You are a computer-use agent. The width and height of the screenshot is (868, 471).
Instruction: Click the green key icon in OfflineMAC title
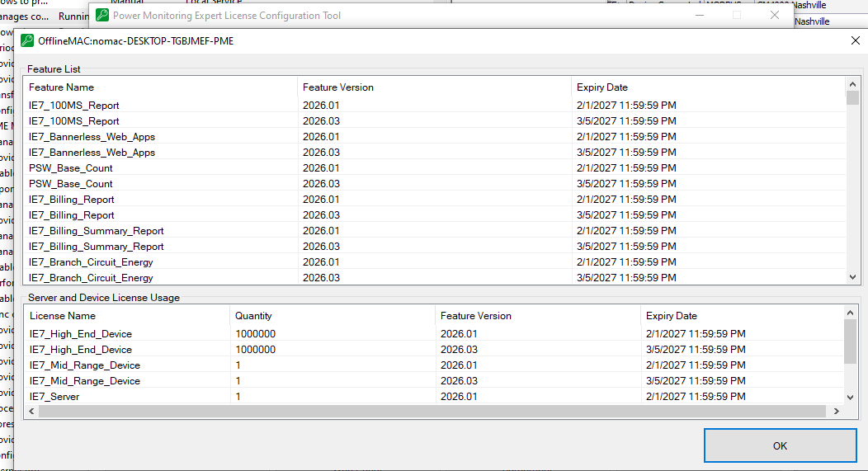pyautogui.click(x=27, y=40)
